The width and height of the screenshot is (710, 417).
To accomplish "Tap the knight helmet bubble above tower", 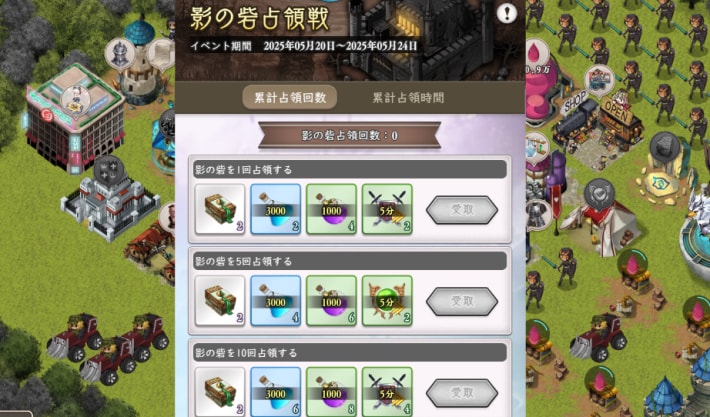I will [120, 54].
